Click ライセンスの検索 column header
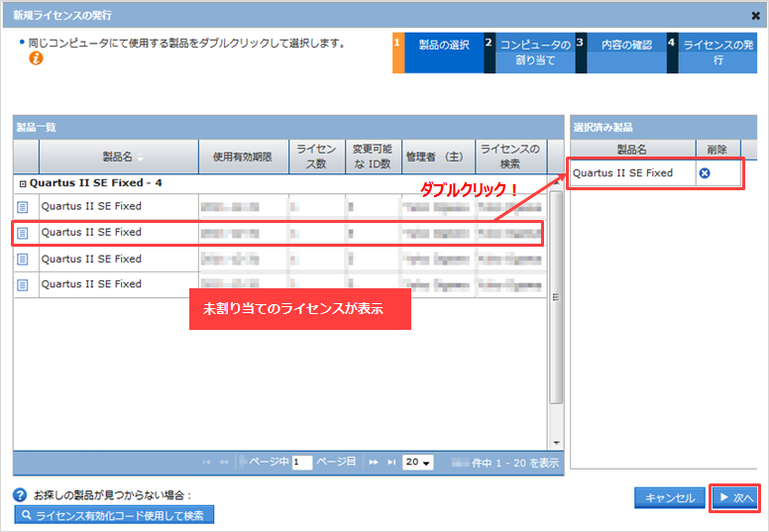 (x=510, y=157)
